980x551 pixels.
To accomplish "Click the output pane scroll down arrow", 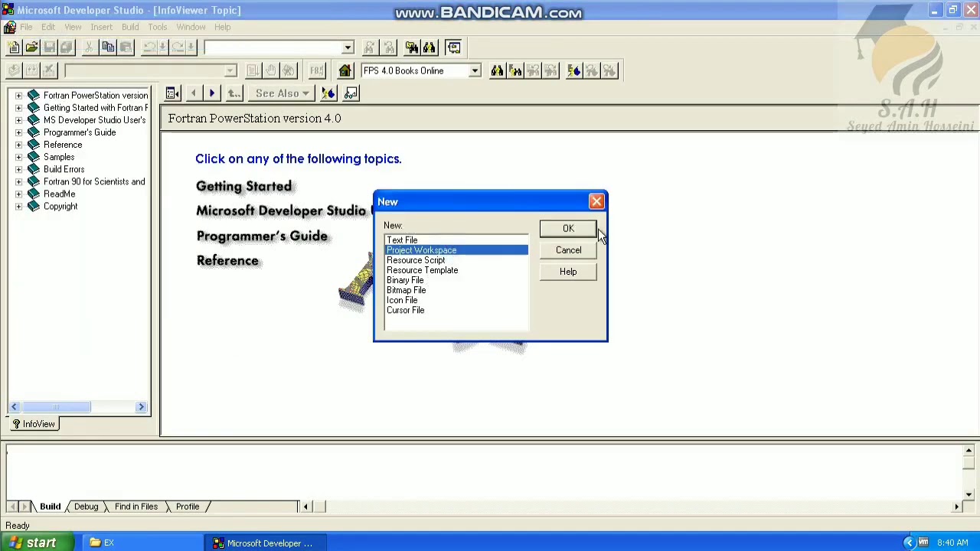I will pos(969,495).
